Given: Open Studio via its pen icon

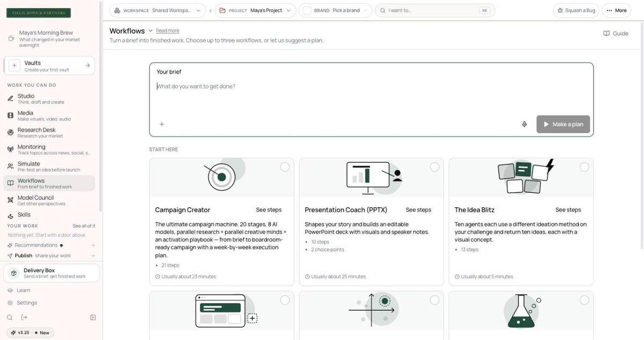Looking at the screenshot, I should pos(11,99).
